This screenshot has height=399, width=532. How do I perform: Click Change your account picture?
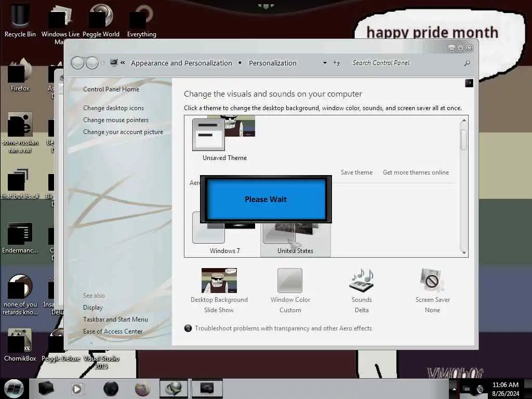point(123,132)
